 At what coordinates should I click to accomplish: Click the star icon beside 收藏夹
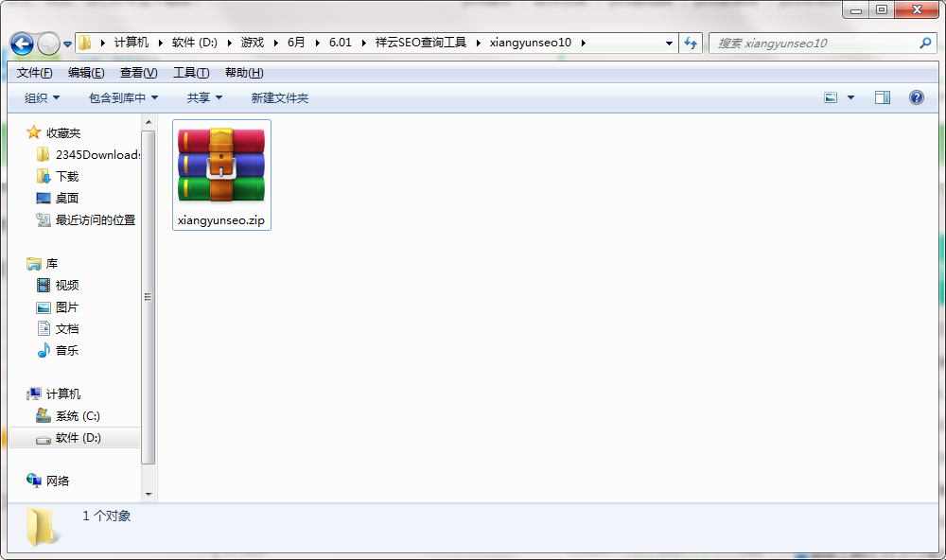pos(34,132)
